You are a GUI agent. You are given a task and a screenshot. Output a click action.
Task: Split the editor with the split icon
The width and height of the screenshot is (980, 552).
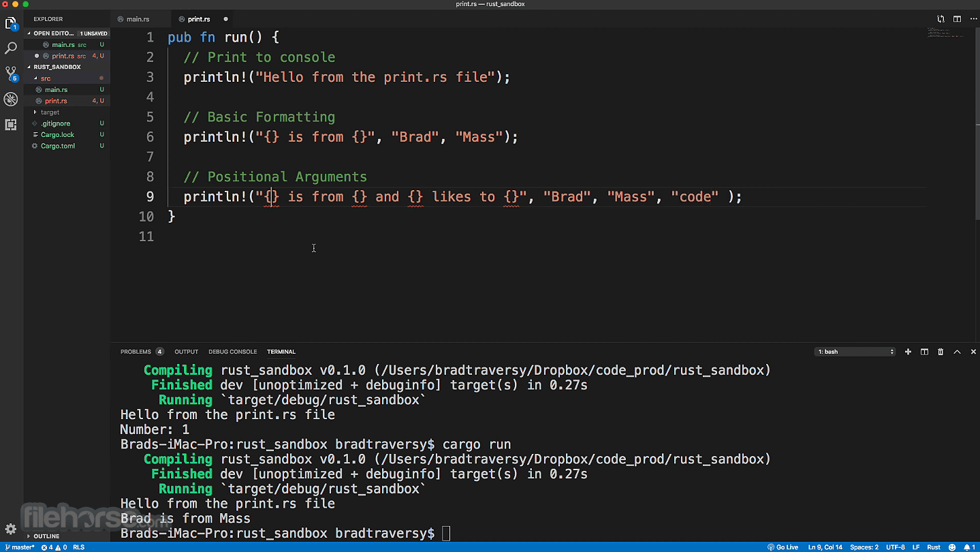coord(957,19)
